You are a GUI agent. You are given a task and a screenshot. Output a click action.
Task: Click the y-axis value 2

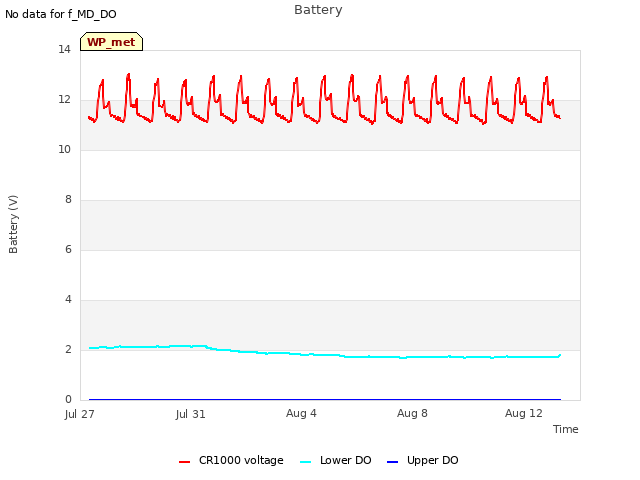click(68, 349)
